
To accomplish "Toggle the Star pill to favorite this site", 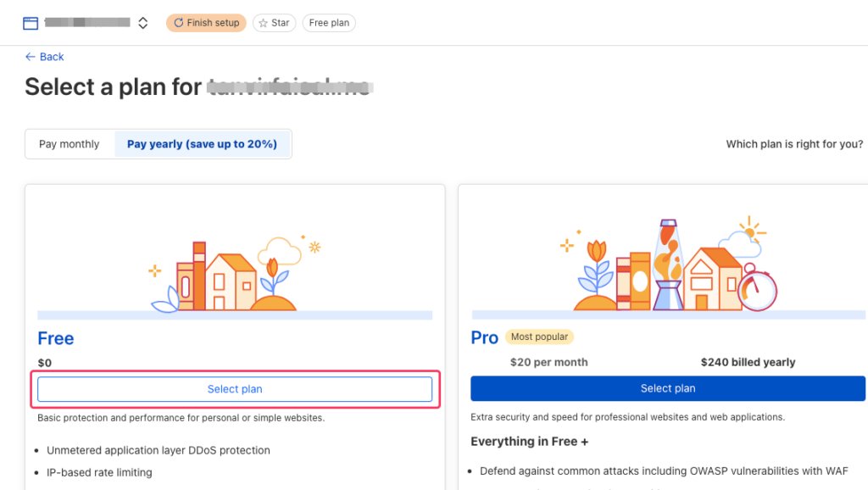I will click(274, 23).
